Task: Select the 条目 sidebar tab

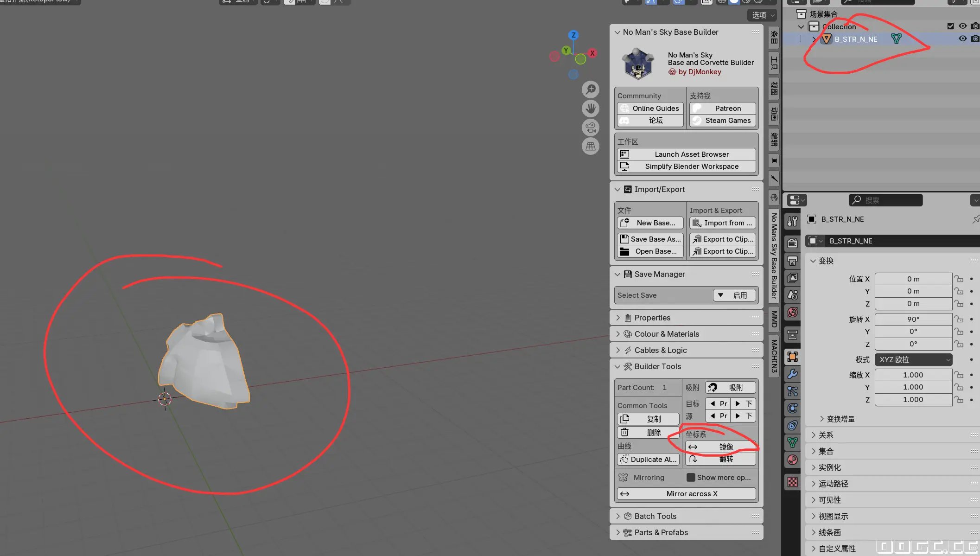Action: [774, 38]
